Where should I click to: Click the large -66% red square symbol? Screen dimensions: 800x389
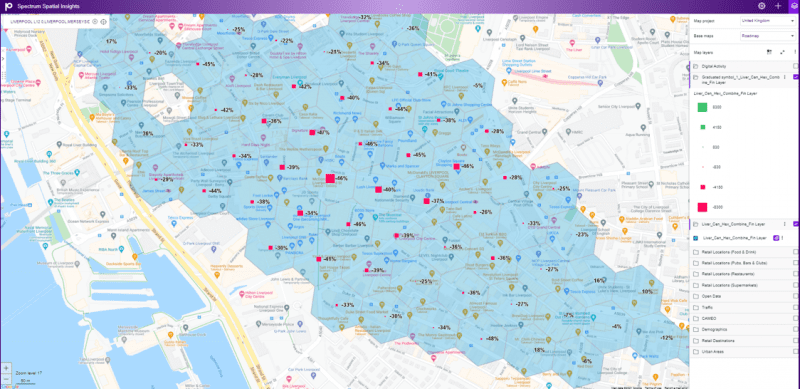click(330, 178)
